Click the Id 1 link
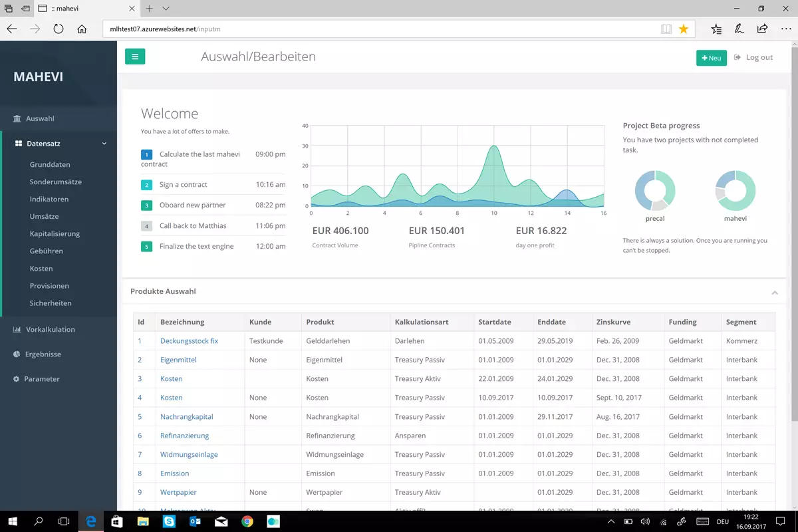The height and width of the screenshot is (532, 798). click(x=140, y=340)
